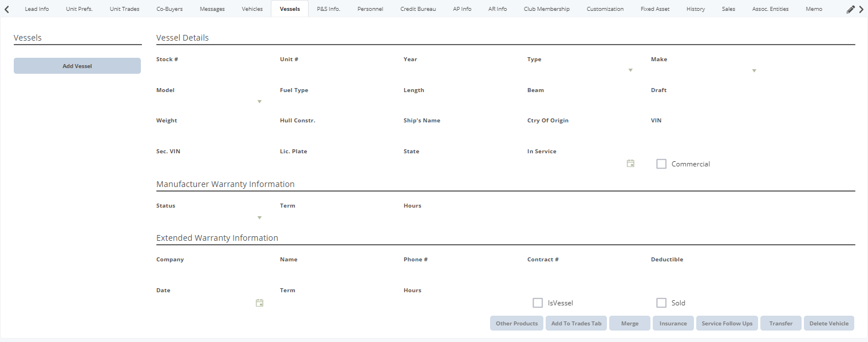Mark the vessel as Sold
The height and width of the screenshot is (342, 868).
coord(661,303)
